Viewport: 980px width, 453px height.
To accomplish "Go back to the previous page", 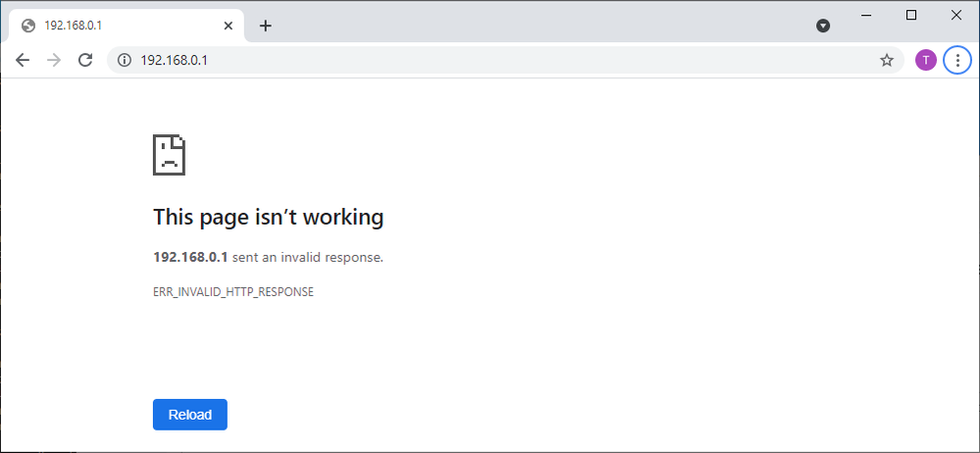I will point(23,60).
